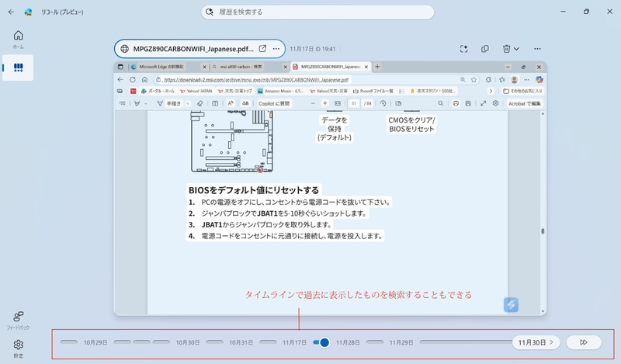Select the timeline segment before 10月29日

(x=69, y=341)
